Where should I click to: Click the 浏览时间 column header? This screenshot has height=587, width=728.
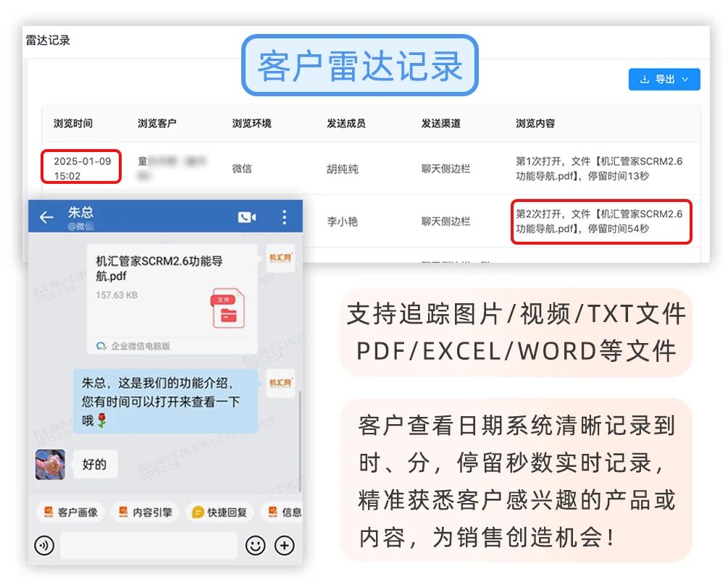coord(73,124)
